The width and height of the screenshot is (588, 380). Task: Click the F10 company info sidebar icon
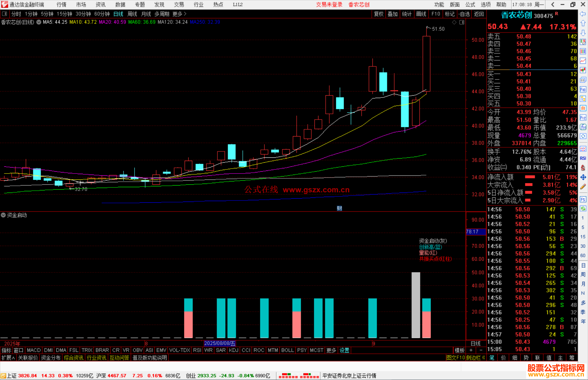pos(583,89)
